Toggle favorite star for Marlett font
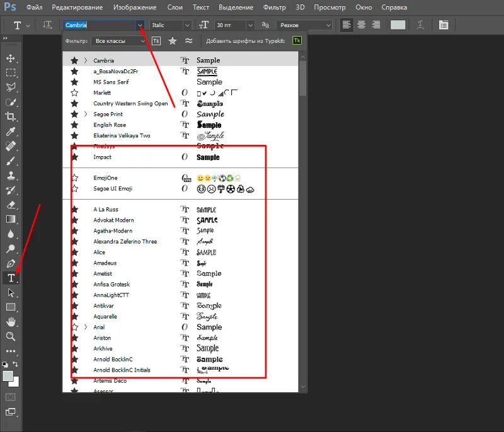The width and height of the screenshot is (504, 432). point(74,93)
